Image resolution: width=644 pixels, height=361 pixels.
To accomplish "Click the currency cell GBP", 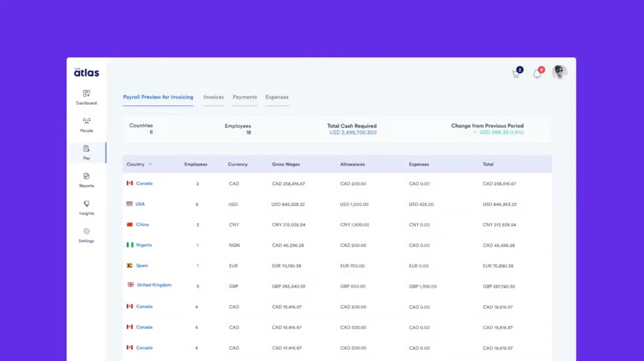I will point(233,286).
